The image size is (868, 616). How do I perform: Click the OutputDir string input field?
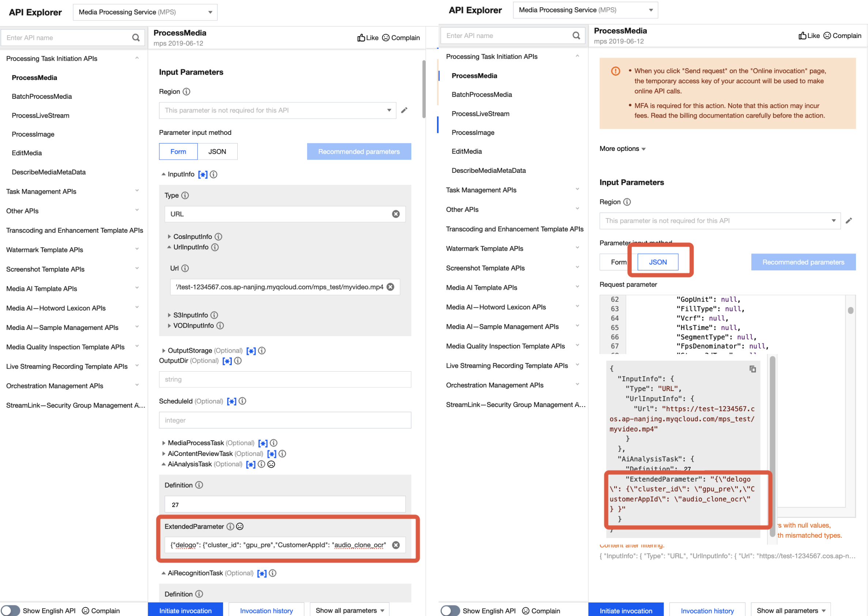coord(285,379)
